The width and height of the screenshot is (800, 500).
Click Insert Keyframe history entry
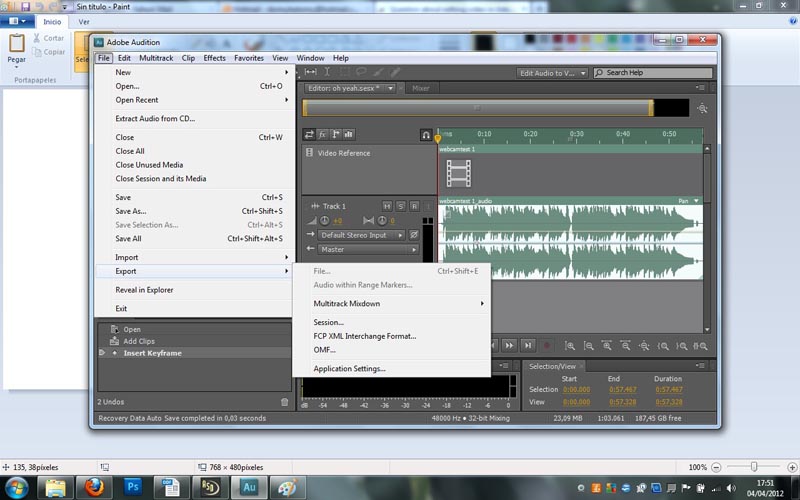(194, 353)
